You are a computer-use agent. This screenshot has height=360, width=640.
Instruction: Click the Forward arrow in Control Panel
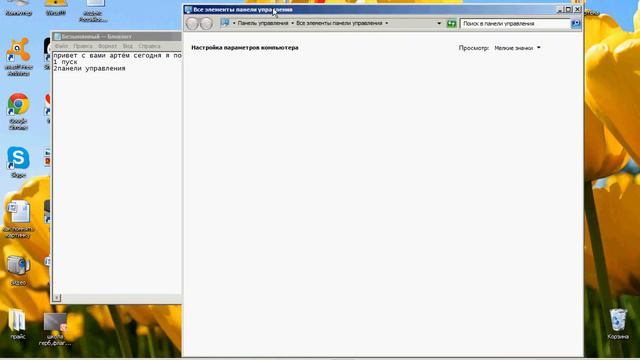coord(207,24)
